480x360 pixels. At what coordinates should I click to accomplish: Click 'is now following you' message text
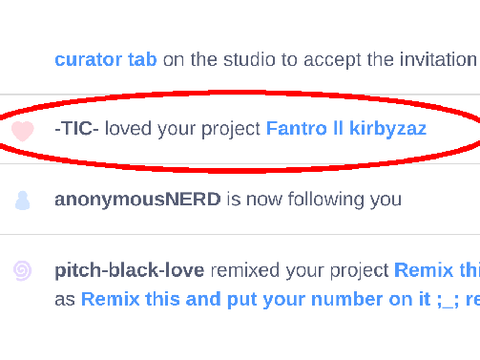tap(314, 200)
